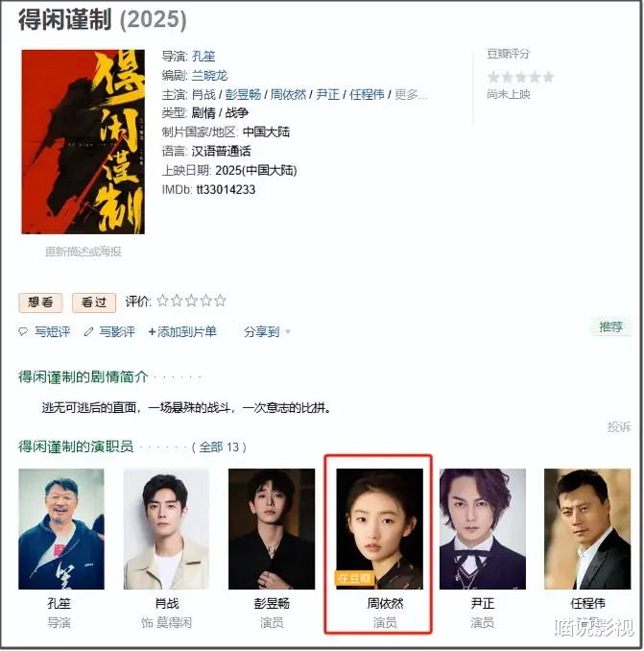644x651 pixels.
Task: Open the 得闲谨制 movie poster
Action: 83,141
